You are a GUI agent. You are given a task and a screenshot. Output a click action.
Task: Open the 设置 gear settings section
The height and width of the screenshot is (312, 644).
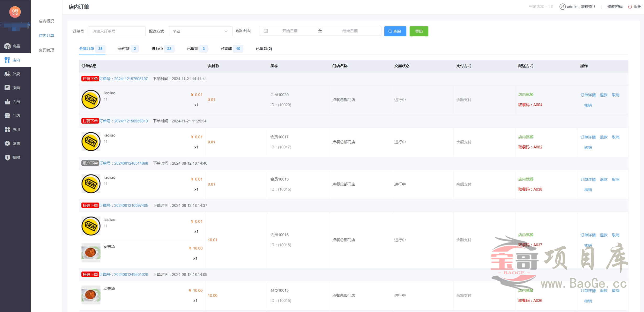[x=15, y=143]
